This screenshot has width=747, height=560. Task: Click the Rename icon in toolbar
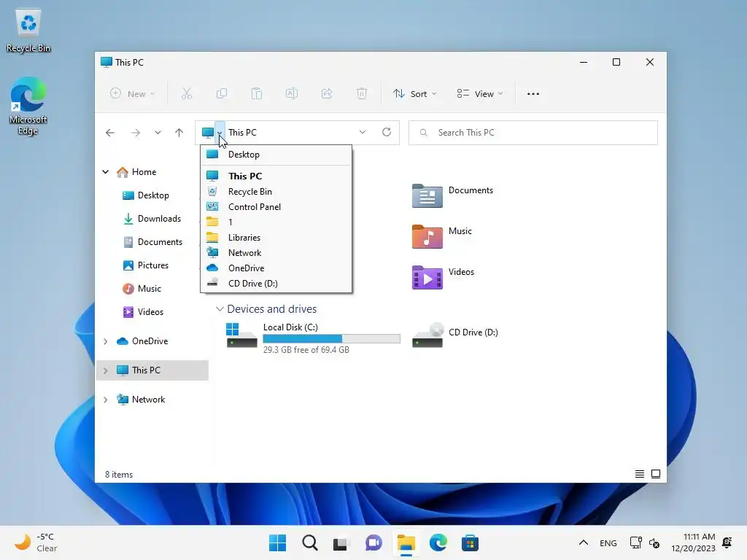click(x=292, y=94)
